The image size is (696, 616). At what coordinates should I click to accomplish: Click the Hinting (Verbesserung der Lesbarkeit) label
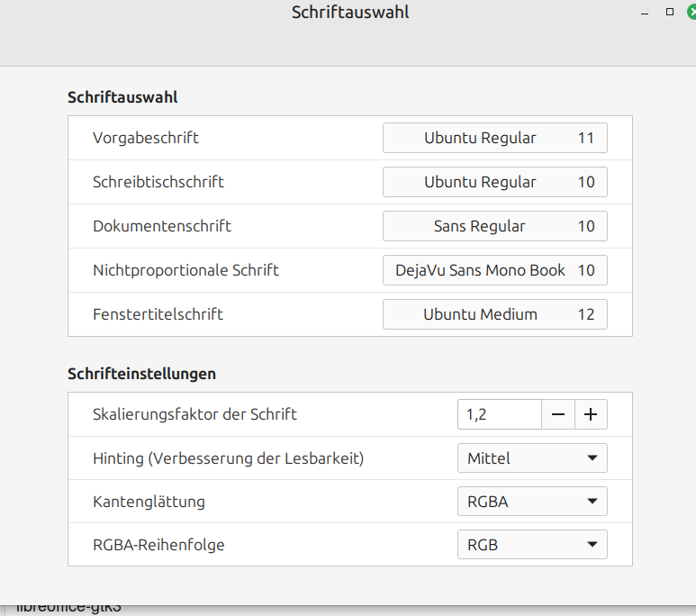(228, 458)
